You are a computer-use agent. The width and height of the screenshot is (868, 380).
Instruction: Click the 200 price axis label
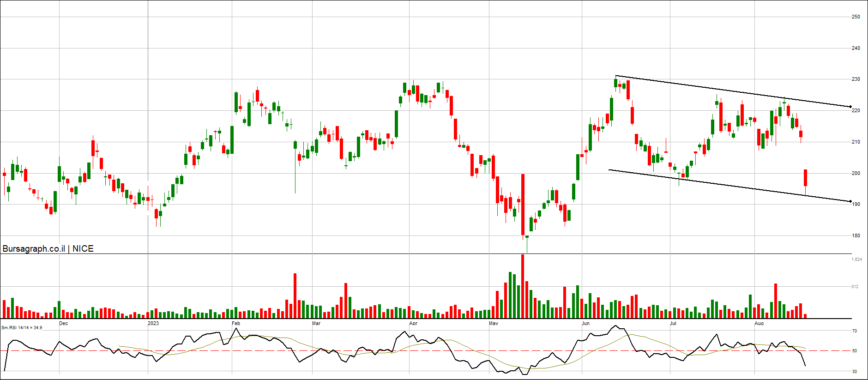(856, 173)
